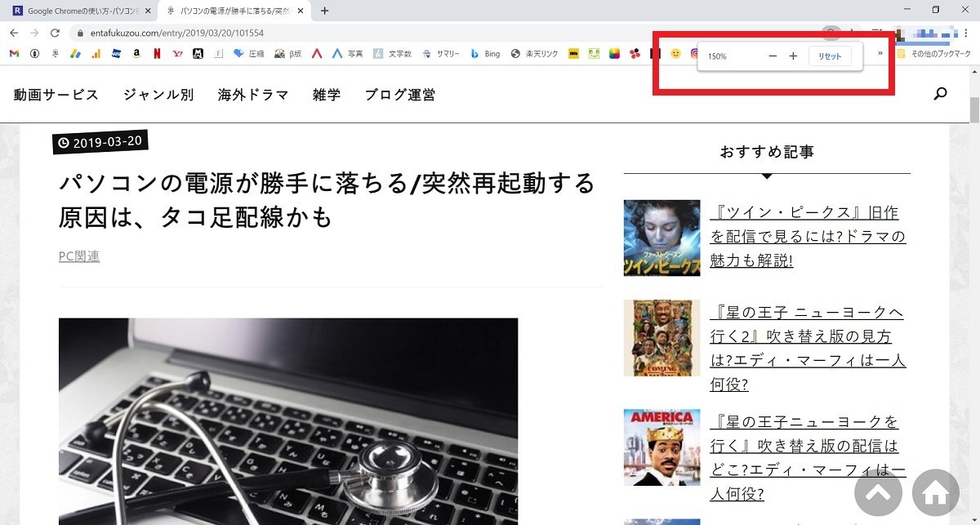Open the 動画サービス menu
This screenshot has width=980, height=525.
pyautogui.click(x=56, y=95)
